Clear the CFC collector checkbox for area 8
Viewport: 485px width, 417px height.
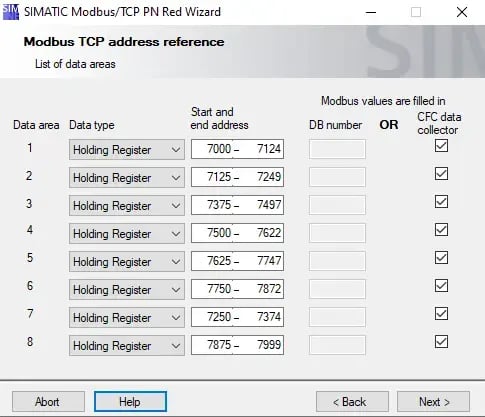click(x=441, y=342)
